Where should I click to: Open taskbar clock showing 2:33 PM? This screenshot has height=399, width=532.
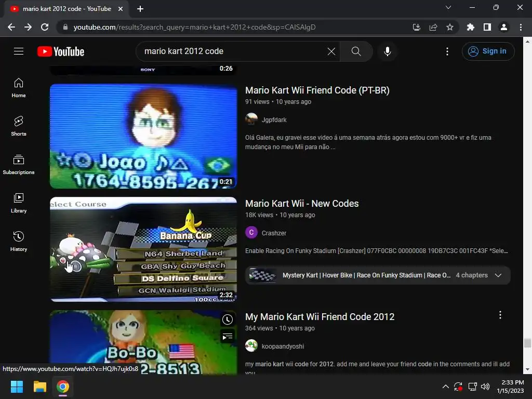[511, 387]
